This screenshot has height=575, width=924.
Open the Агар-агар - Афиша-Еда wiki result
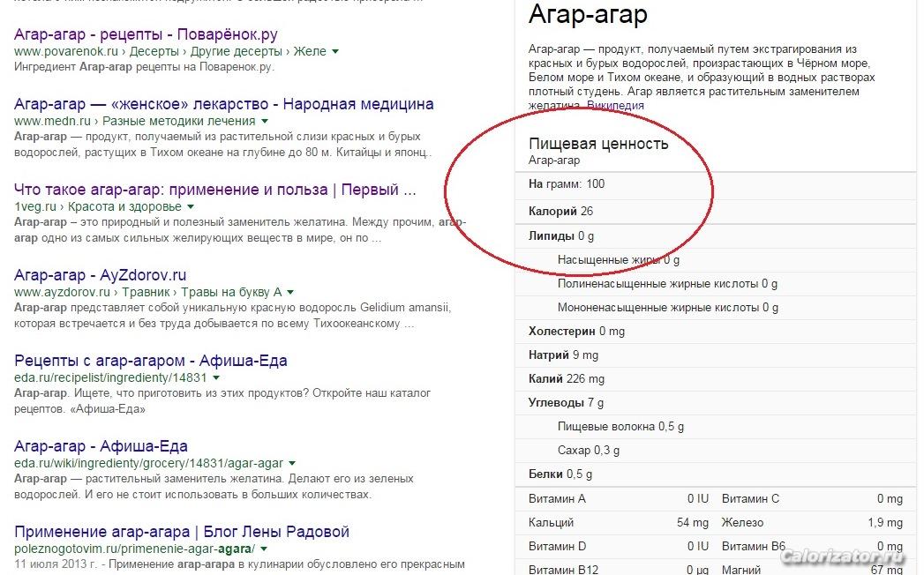pos(101,446)
